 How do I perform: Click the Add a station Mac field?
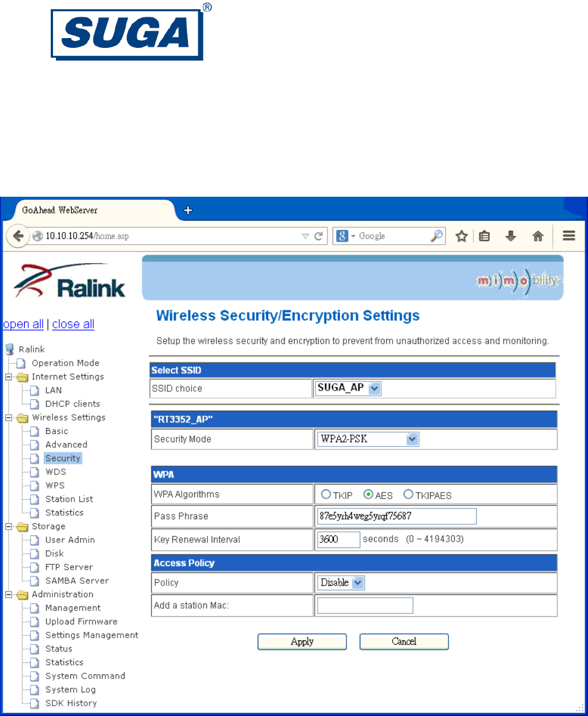(x=365, y=605)
